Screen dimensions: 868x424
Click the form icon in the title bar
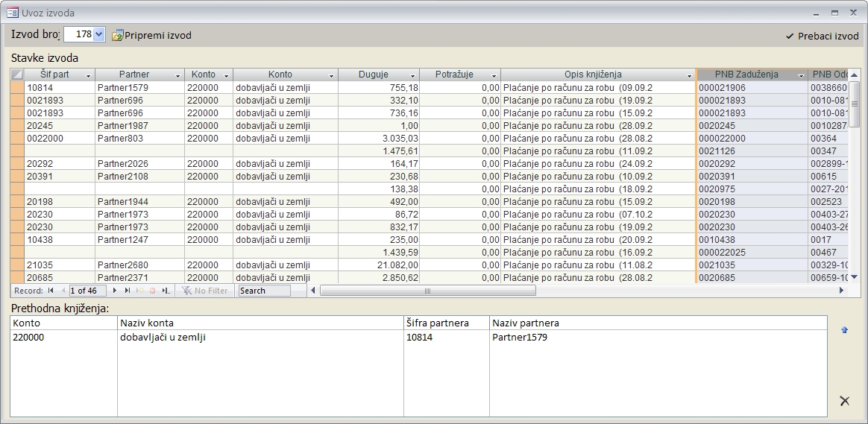click(13, 13)
